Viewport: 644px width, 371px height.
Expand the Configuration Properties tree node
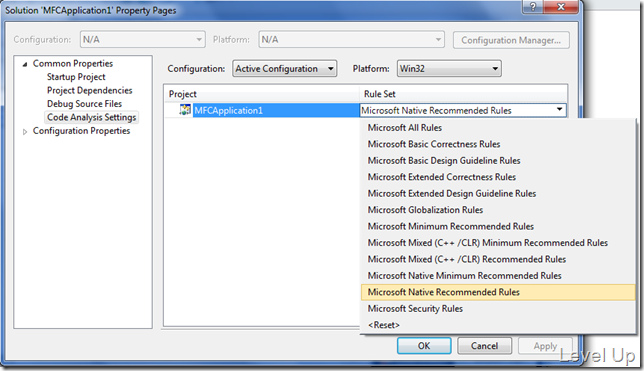(25, 131)
